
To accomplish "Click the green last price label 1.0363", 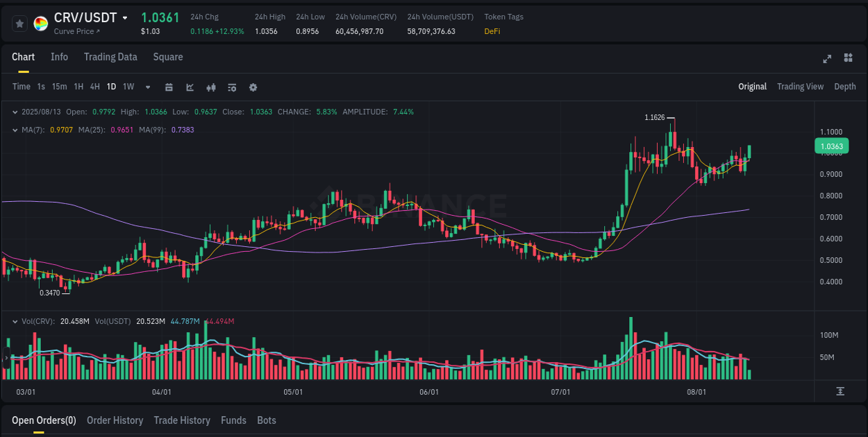I will [831, 146].
